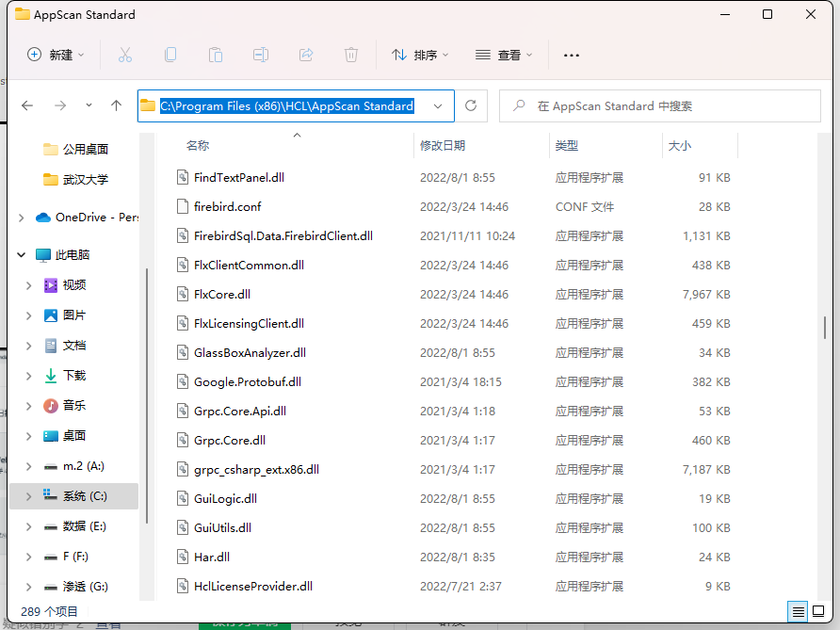Click the Pictures folder icon in sidebar
The height and width of the screenshot is (630, 840).
tap(50, 315)
